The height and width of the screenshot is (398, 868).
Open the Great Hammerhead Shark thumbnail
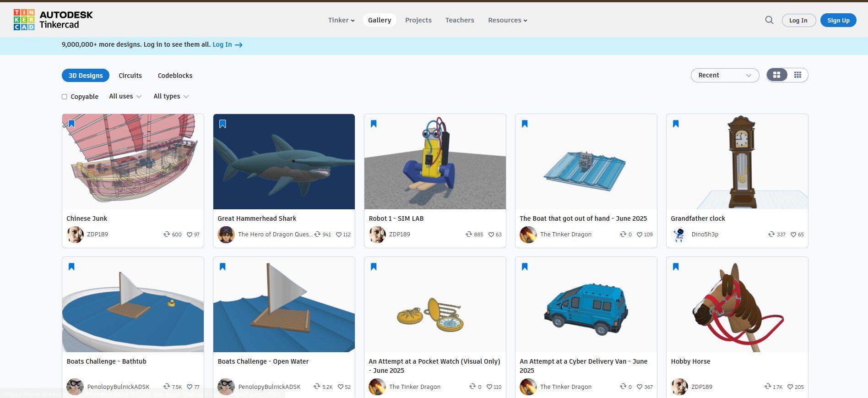coord(284,162)
